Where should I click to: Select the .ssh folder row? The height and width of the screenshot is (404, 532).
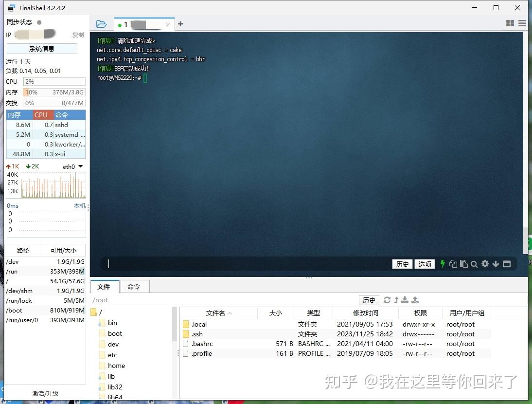click(x=336, y=334)
